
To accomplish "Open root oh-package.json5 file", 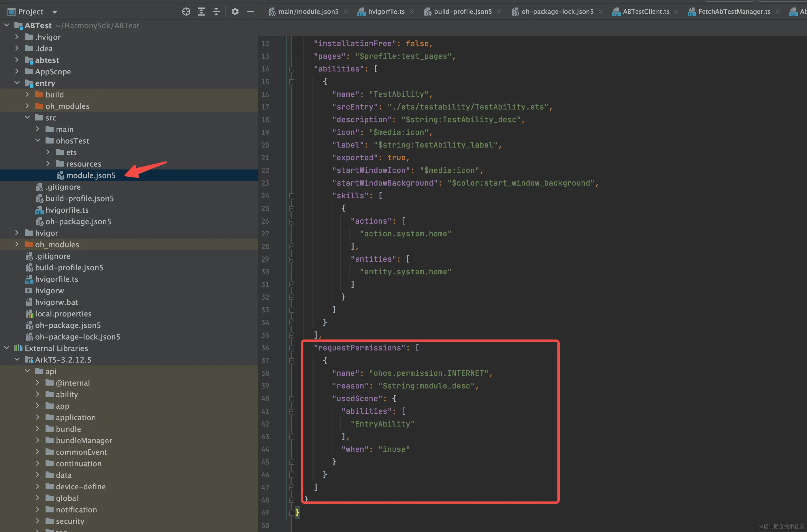I will 68,325.
